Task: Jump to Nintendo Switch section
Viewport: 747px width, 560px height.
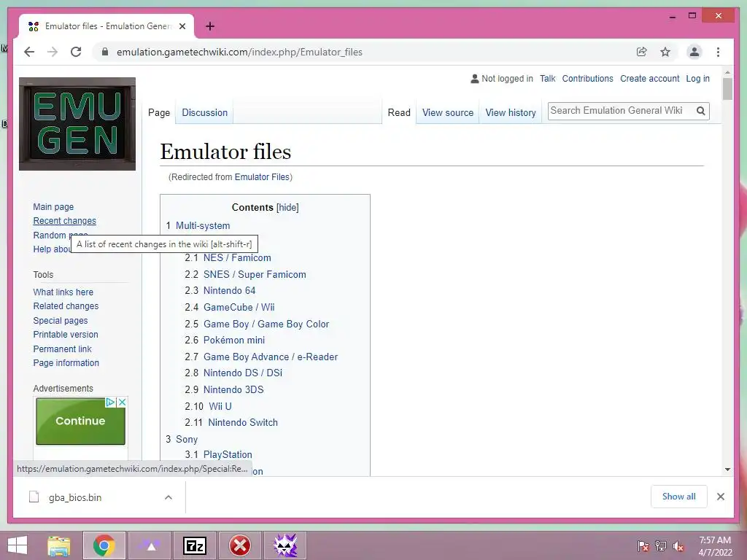Action: point(243,422)
